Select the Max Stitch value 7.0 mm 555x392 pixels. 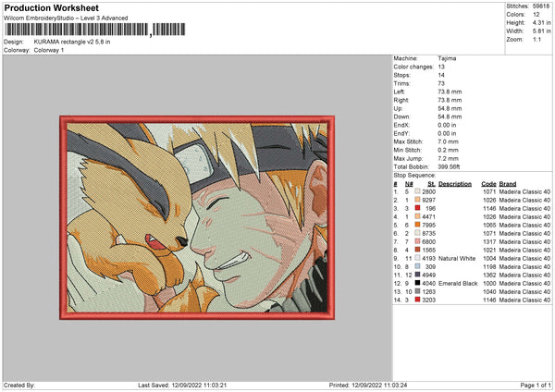click(x=448, y=141)
